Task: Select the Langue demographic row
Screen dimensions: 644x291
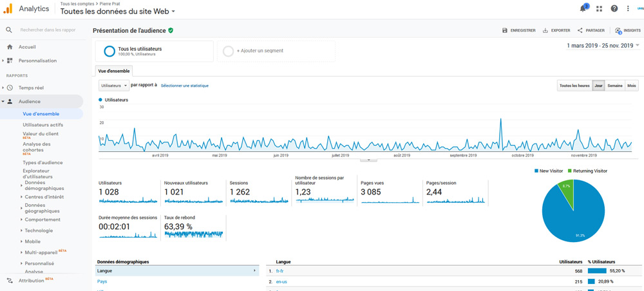Action: [177, 271]
